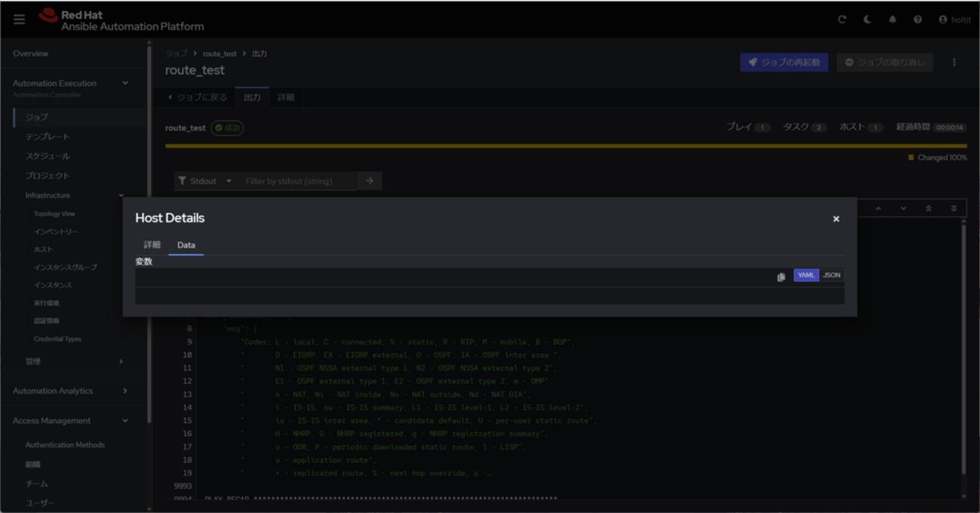Click the refresh icon in header

coord(842,20)
